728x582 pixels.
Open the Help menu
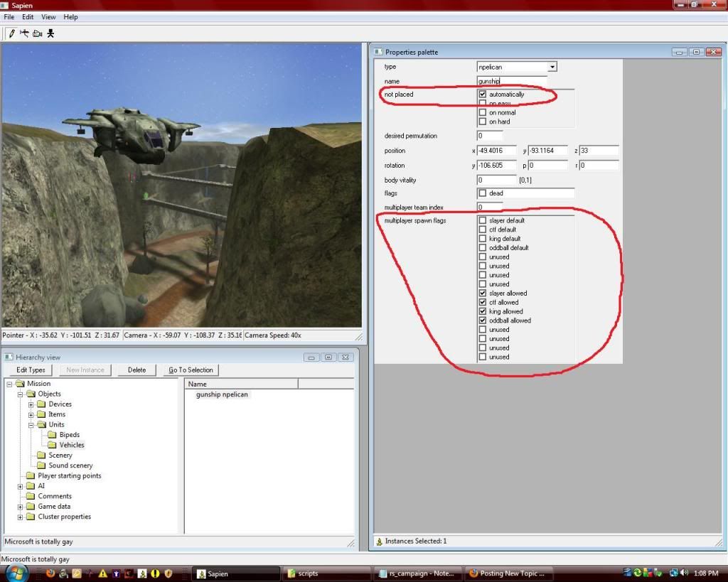pyautogui.click(x=70, y=17)
